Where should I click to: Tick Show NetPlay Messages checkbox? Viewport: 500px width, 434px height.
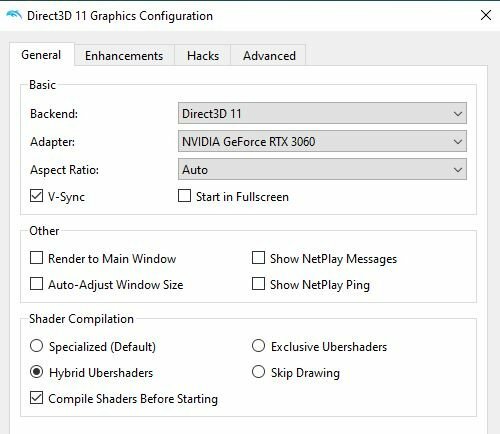coord(258,258)
